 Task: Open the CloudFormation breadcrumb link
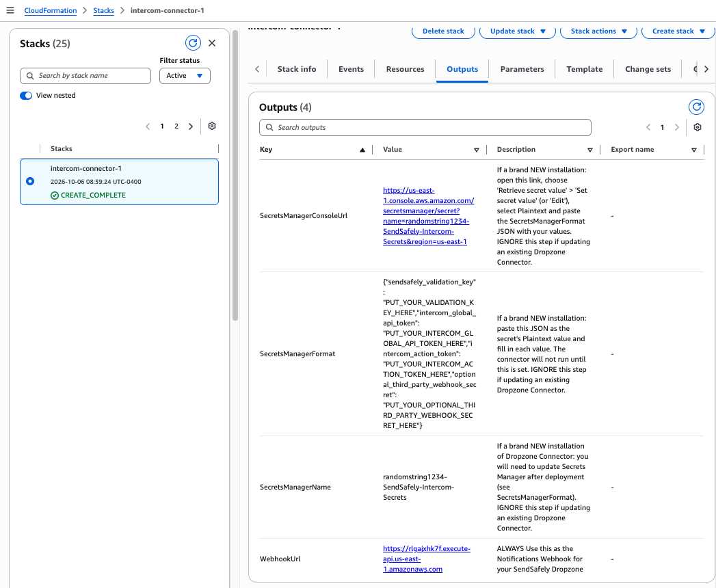click(50, 10)
